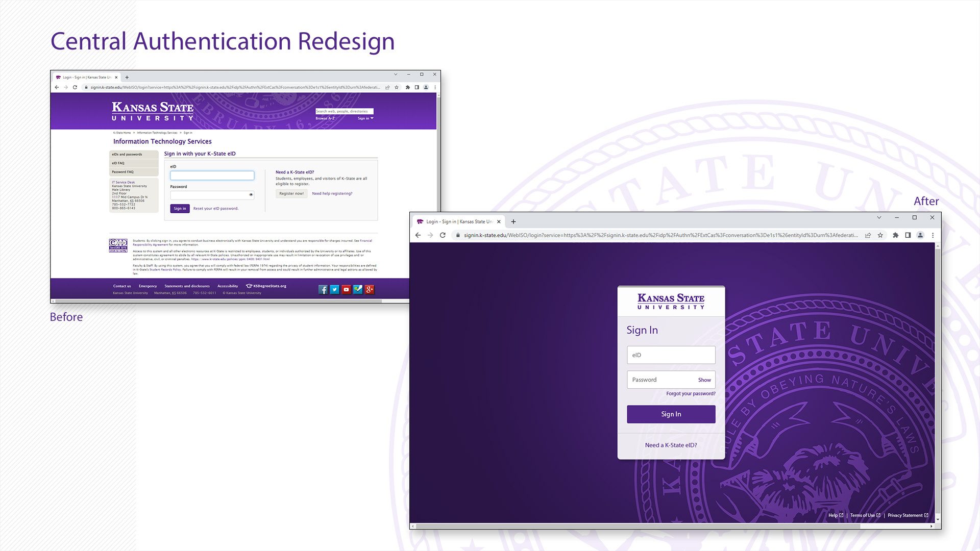Toggle the side panel icon in After browser

(x=908, y=235)
